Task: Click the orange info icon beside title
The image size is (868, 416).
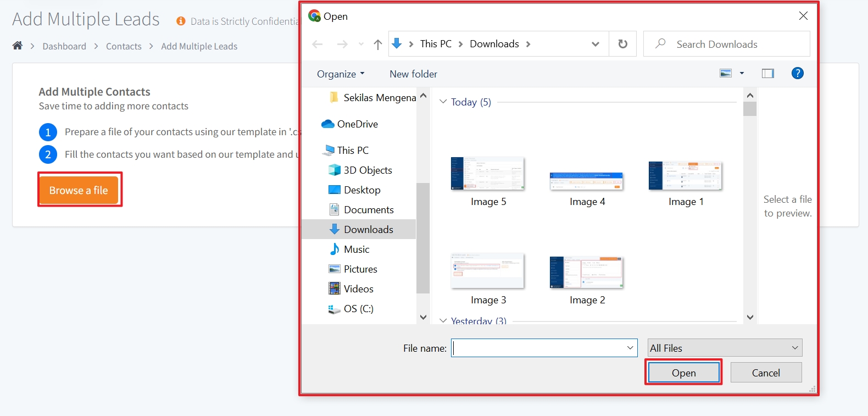Action: 181,21
